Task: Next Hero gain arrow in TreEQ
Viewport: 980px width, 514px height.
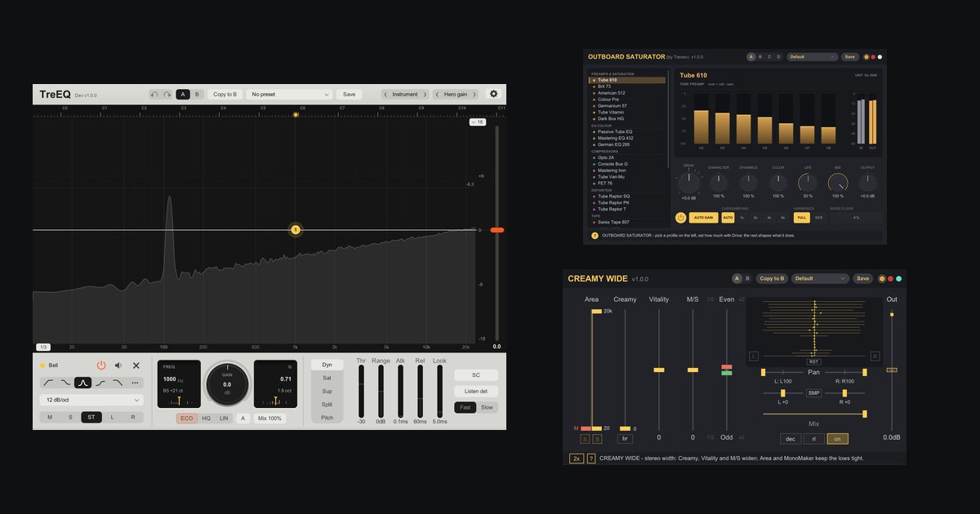Action: click(x=475, y=95)
